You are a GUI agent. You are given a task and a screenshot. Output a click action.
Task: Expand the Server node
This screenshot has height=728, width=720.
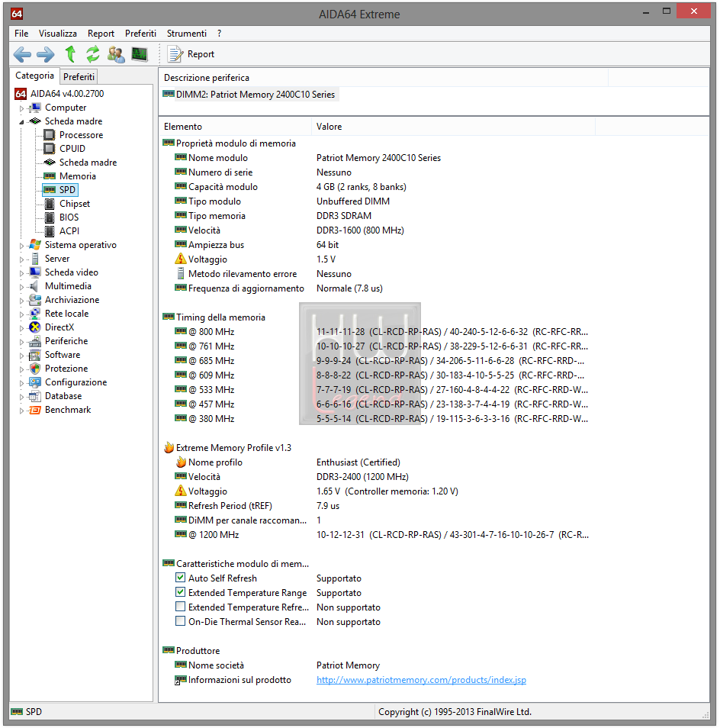coord(21,259)
